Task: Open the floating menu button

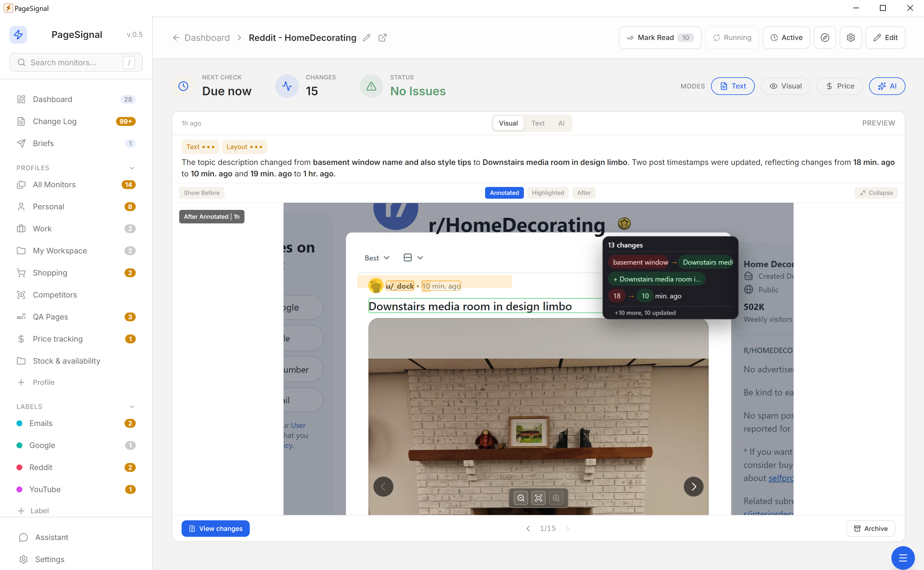Action: click(903, 558)
